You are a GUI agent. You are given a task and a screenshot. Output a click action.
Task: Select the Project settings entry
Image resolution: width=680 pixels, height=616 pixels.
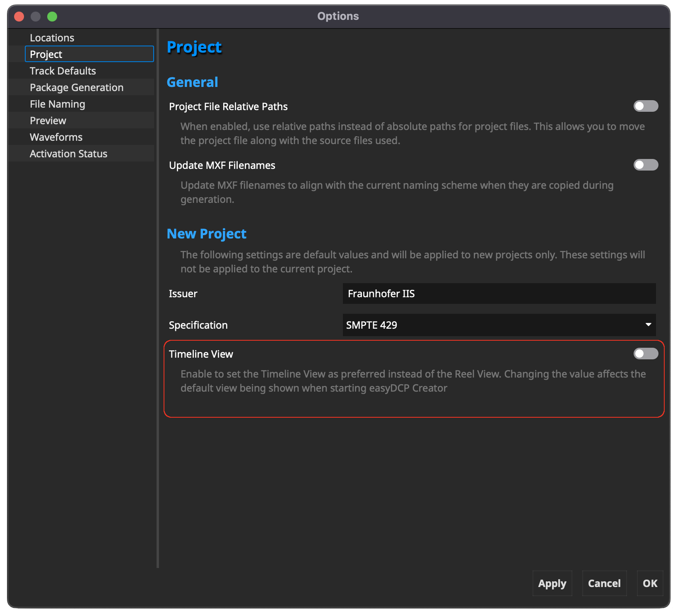click(x=46, y=54)
